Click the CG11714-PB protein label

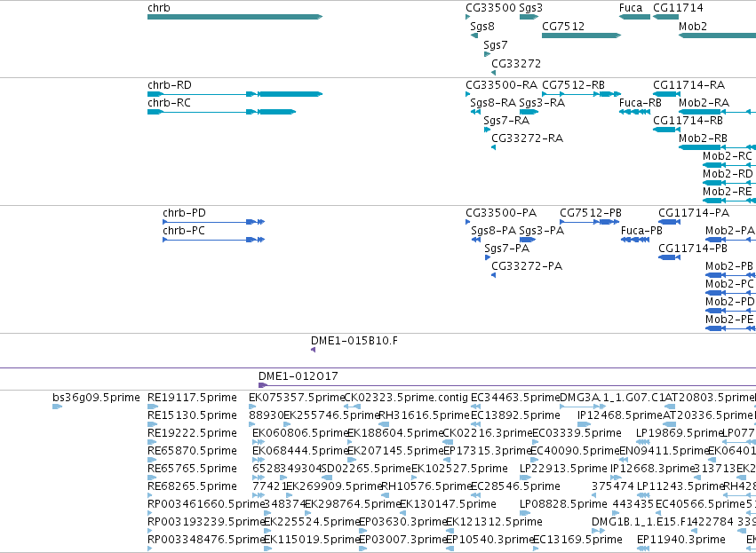click(x=693, y=249)
